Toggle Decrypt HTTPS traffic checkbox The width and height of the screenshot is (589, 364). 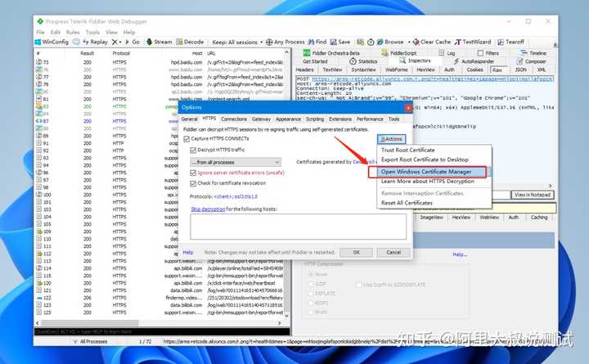click(x=193, y=151)
